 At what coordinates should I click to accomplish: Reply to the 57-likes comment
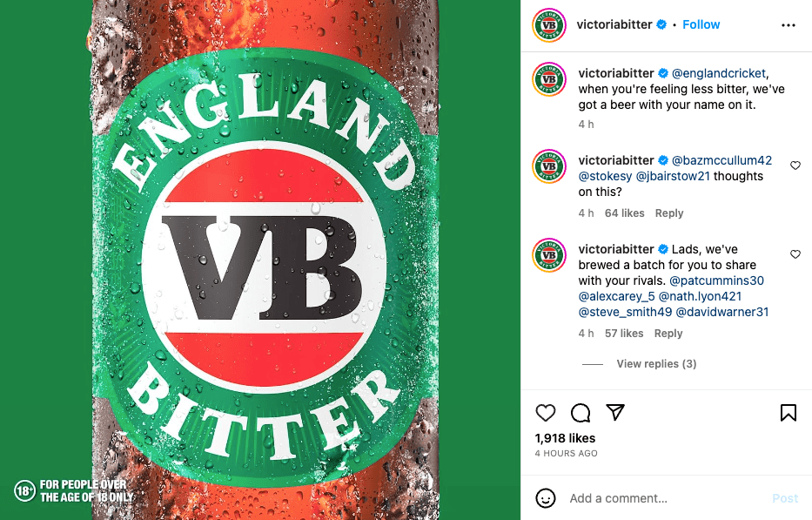[668, 334]
